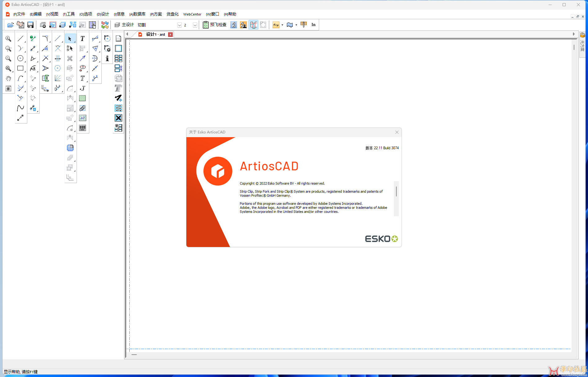Screen dimensions: 588x377
Task: Open the 文件 (File) menu
Action: [x=19, y=14]
